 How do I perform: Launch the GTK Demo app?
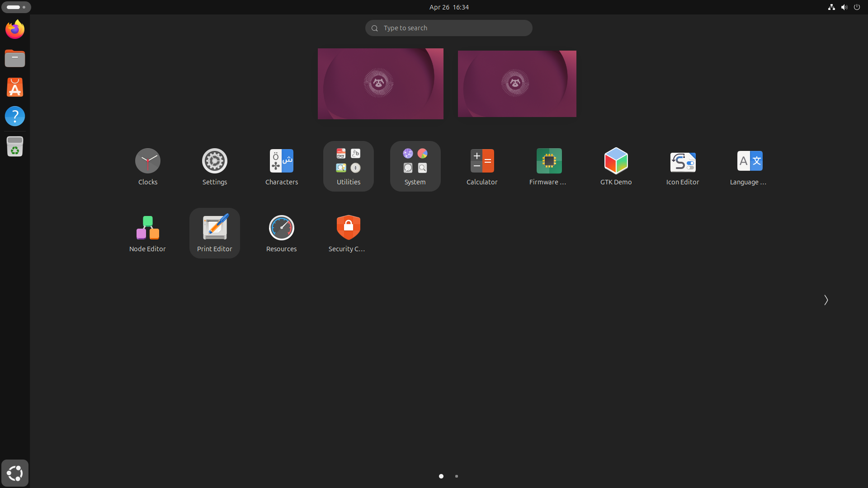pos(616,166)
